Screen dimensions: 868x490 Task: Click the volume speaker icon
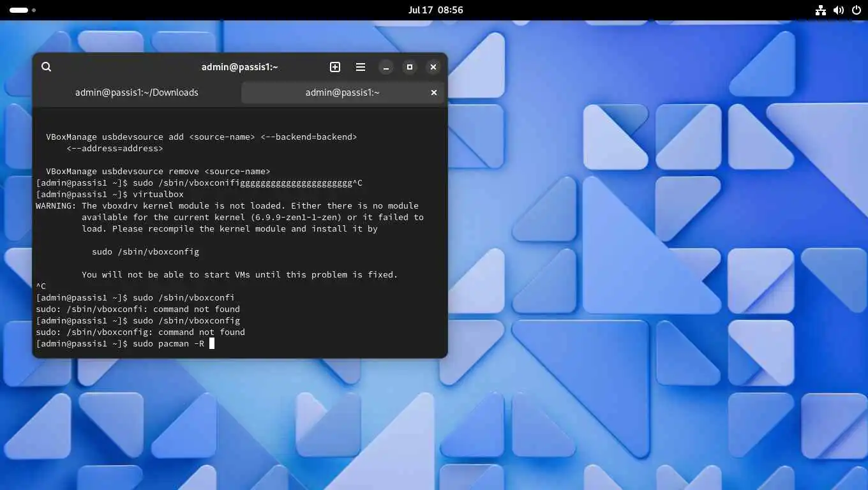click(839, 10)
